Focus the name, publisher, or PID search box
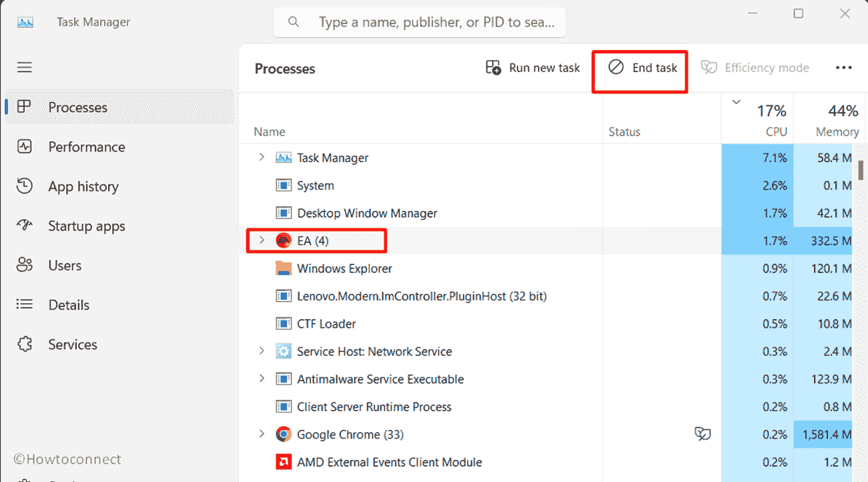Screen dimensions: 868x482 420,22
